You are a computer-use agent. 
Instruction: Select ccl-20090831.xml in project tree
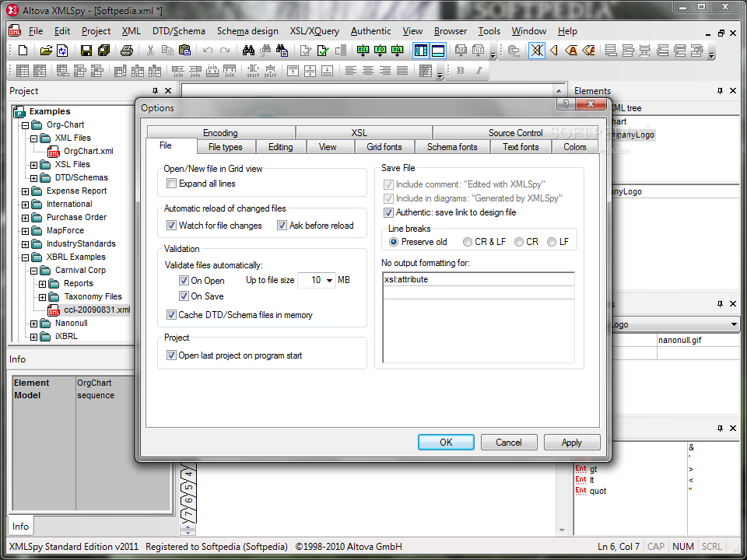(x=97, y=310)
